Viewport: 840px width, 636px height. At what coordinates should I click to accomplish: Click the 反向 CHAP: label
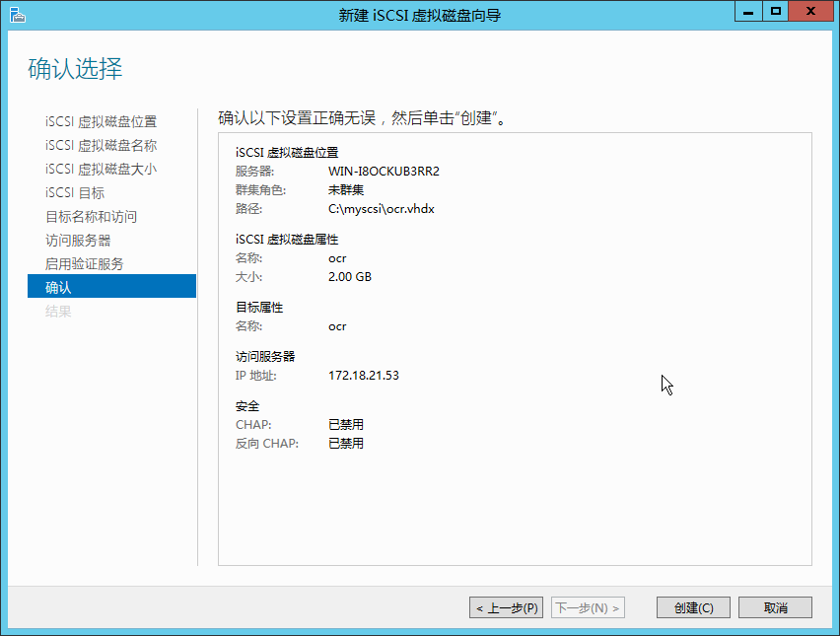[267, 443]
